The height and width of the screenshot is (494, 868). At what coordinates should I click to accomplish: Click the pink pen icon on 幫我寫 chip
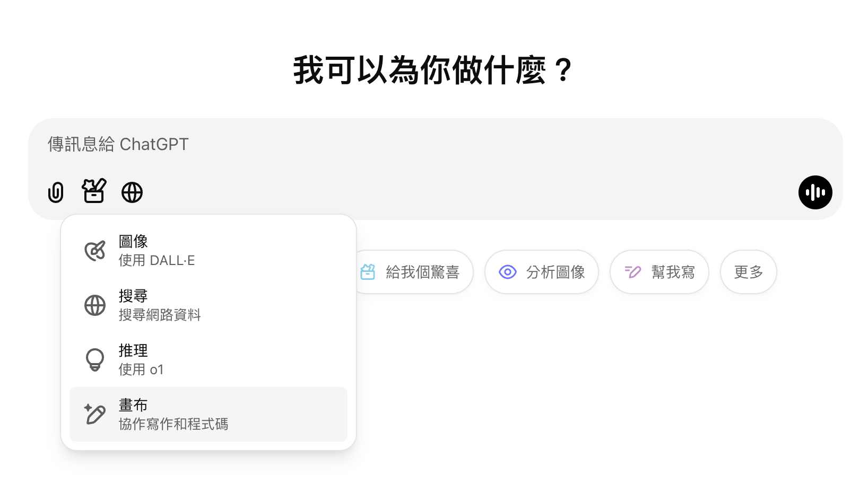[632, 272]
